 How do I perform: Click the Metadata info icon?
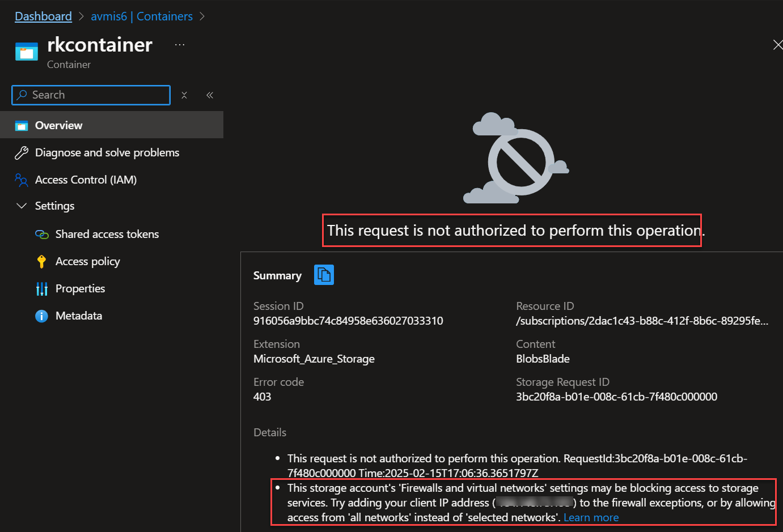(42, 316)
